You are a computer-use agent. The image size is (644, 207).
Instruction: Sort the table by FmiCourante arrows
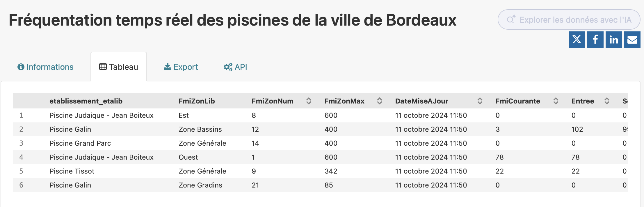[x=556, y=101]
